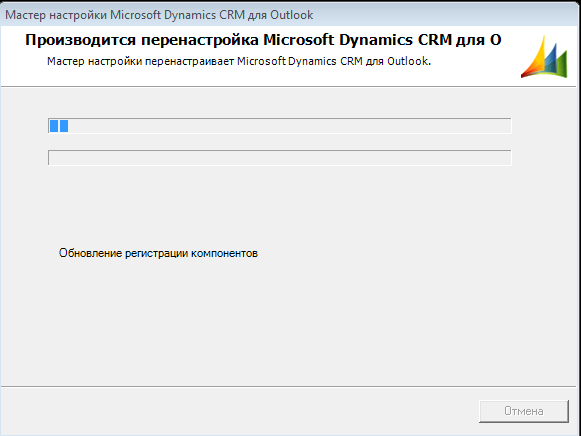Click the first blue progress block
Screen dimensions: 581x436
tap(54, 126)
